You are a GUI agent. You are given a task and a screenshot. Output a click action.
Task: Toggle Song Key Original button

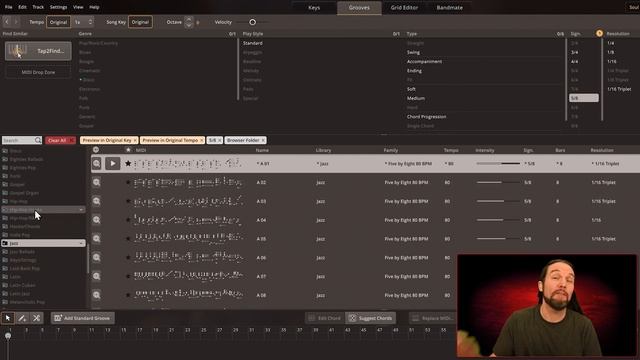[140, 22]
